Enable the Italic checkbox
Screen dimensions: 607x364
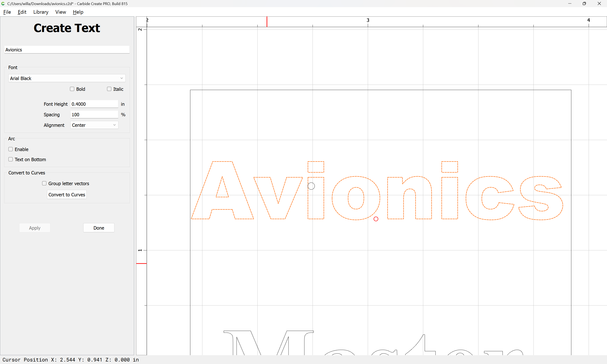point(109,89)
